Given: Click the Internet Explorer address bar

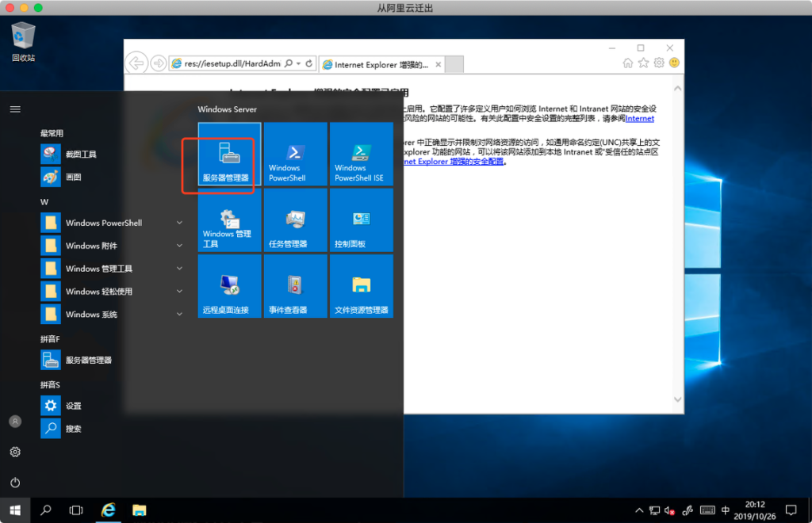Looking at the screenshot, I should [x=226, y=63].
